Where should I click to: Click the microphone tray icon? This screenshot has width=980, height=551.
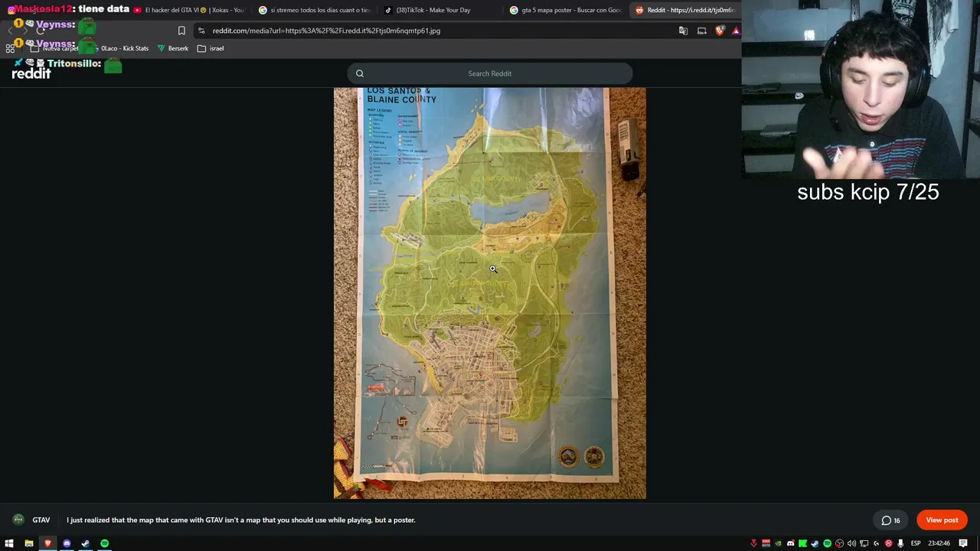(x=900, y=543)
